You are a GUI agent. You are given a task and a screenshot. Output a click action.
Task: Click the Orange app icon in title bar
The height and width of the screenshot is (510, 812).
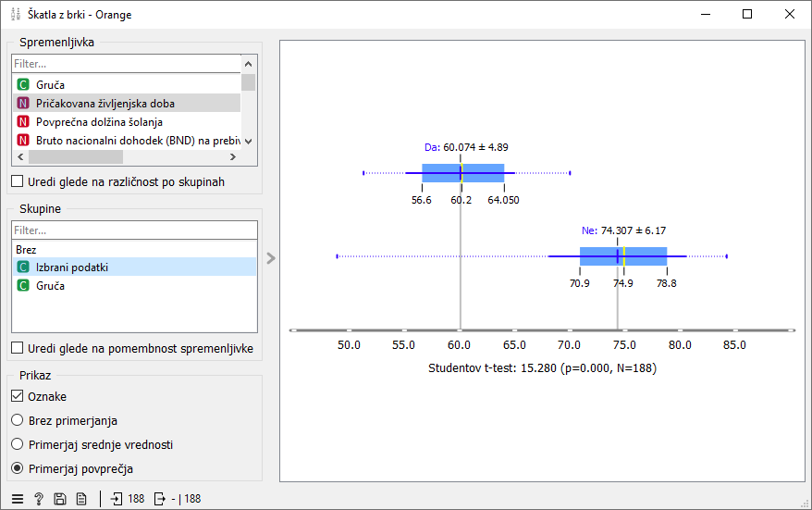[16, 14]
